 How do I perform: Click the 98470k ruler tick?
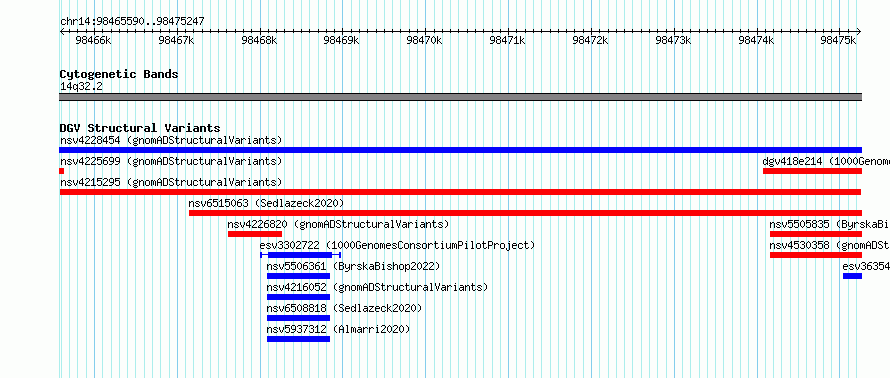tap(425, 40)
